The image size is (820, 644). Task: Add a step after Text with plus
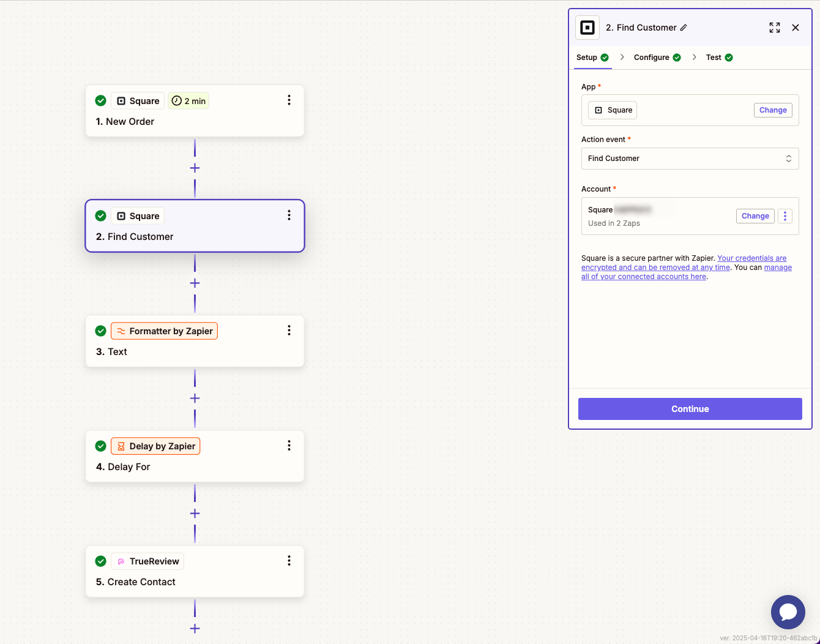tap(195, 398)
